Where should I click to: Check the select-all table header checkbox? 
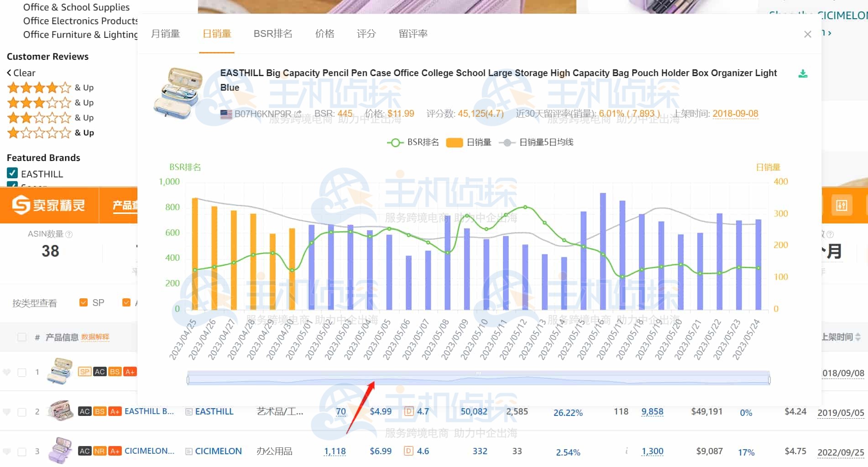[22, 337]
